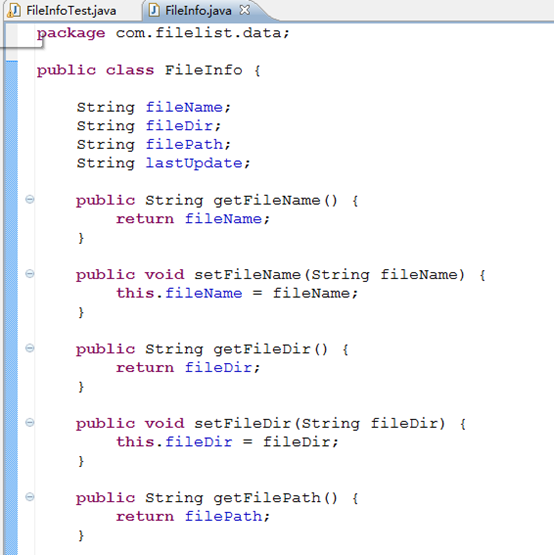Click the blue change-marker ruler beside the code
The width and height of the screenshot is (554, 555).
[x=11, y=308]
